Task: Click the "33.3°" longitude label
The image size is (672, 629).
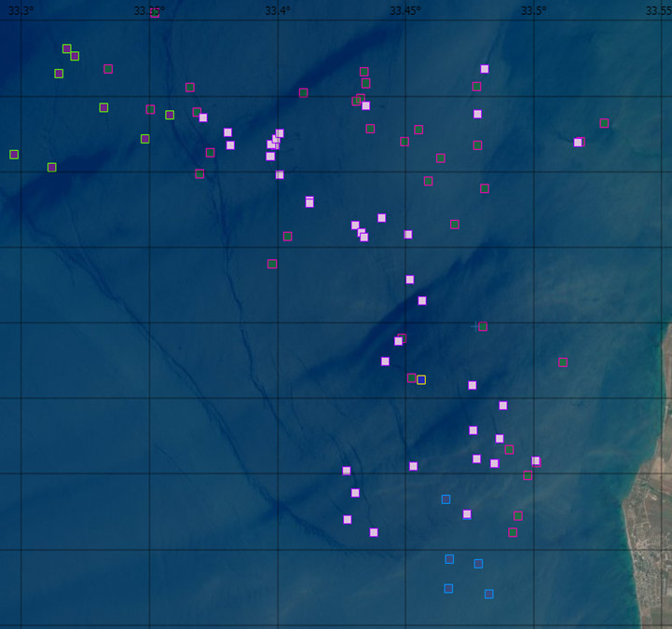Action: 21,11
